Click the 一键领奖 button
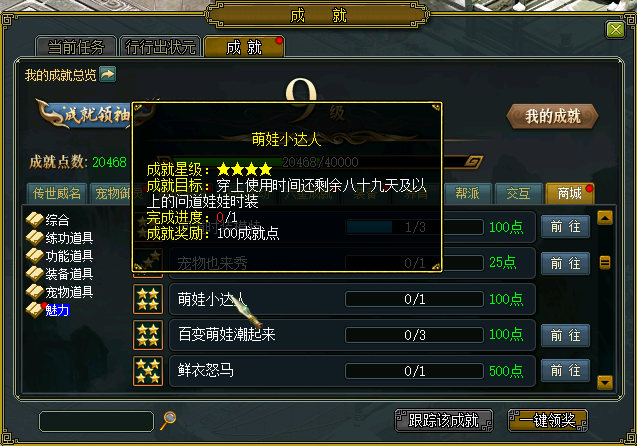 (x=548, y=420)
